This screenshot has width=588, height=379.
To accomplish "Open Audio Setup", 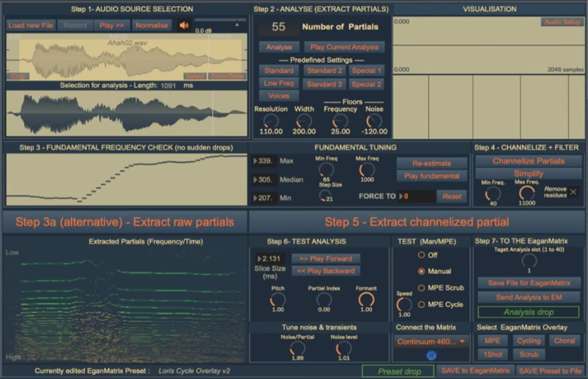I will tap(562, 22).
